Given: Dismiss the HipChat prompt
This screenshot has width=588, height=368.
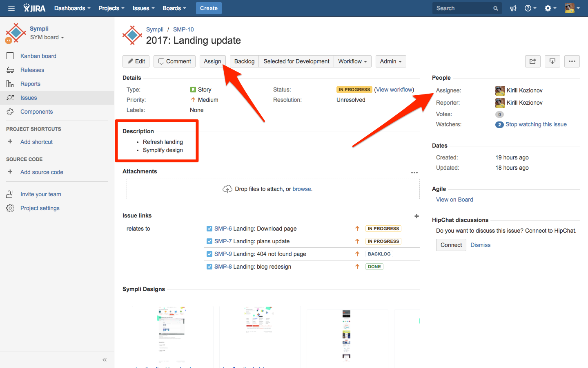Looking at the screenshot, I should coord(481,245).
